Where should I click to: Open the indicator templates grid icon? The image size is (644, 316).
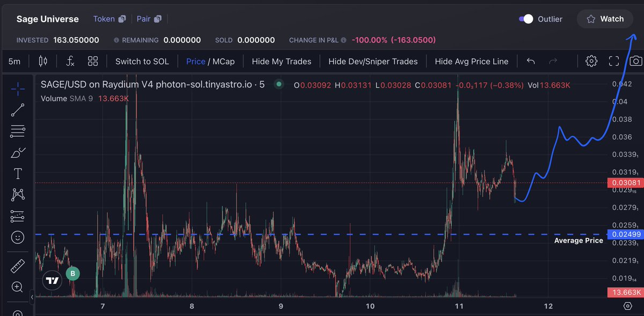point(93,61)
